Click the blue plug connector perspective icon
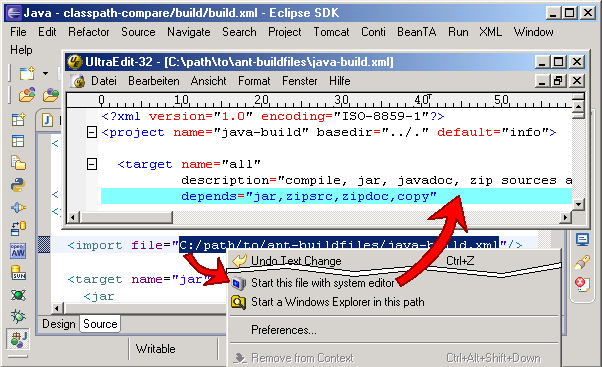 tap(18, 208)
